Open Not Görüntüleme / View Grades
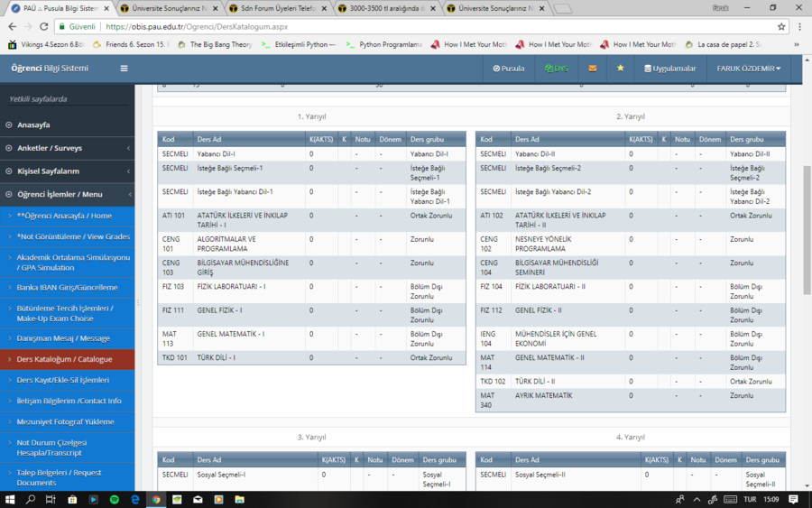812x508 pixels. coord(68,236)
